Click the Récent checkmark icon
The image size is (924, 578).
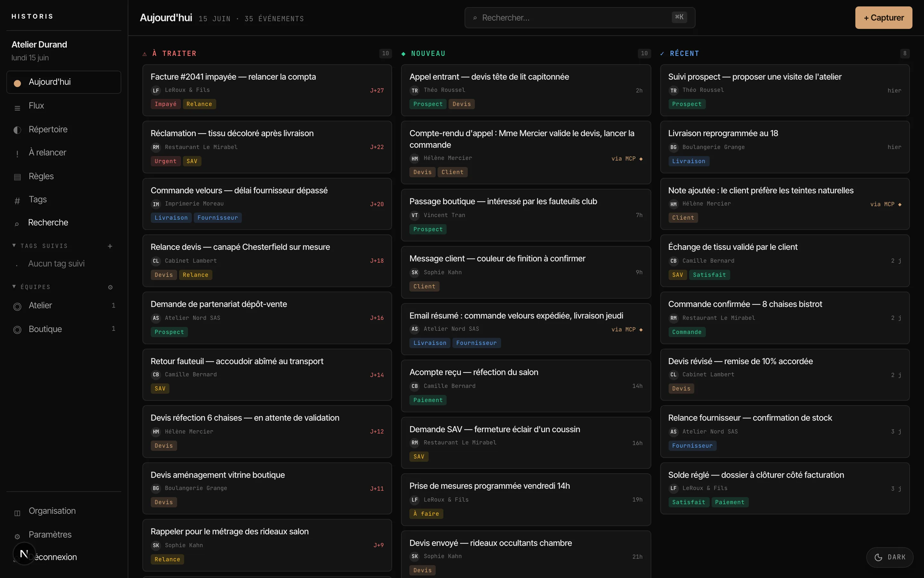coord(662,54)
